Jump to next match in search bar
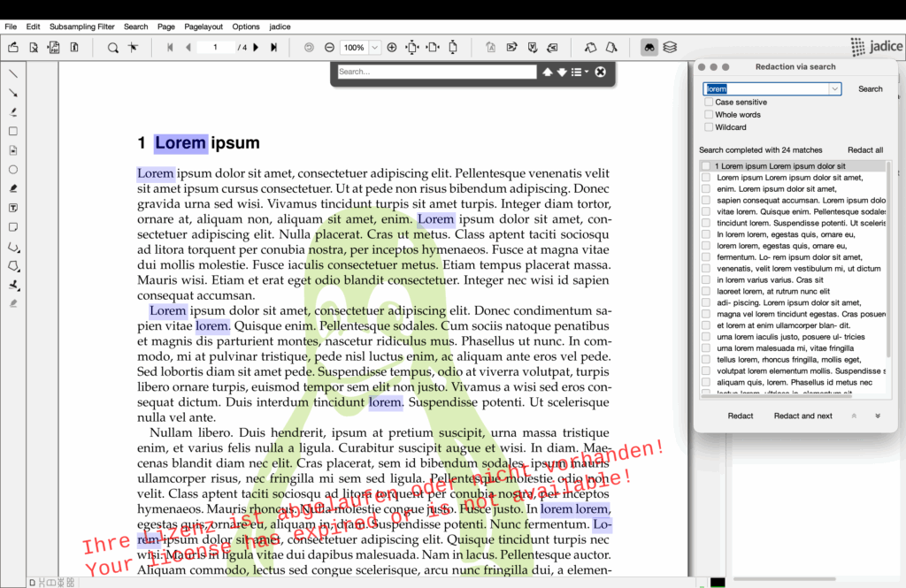 coord(561,72)
